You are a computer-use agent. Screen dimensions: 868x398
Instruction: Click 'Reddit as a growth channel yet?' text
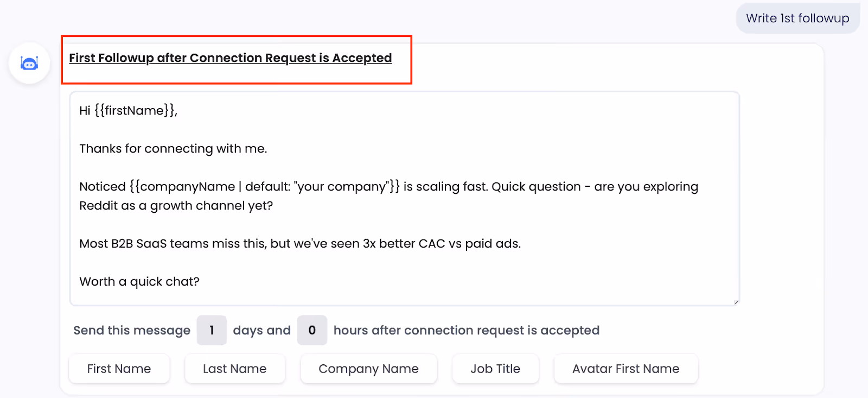[x=176, y=206]
